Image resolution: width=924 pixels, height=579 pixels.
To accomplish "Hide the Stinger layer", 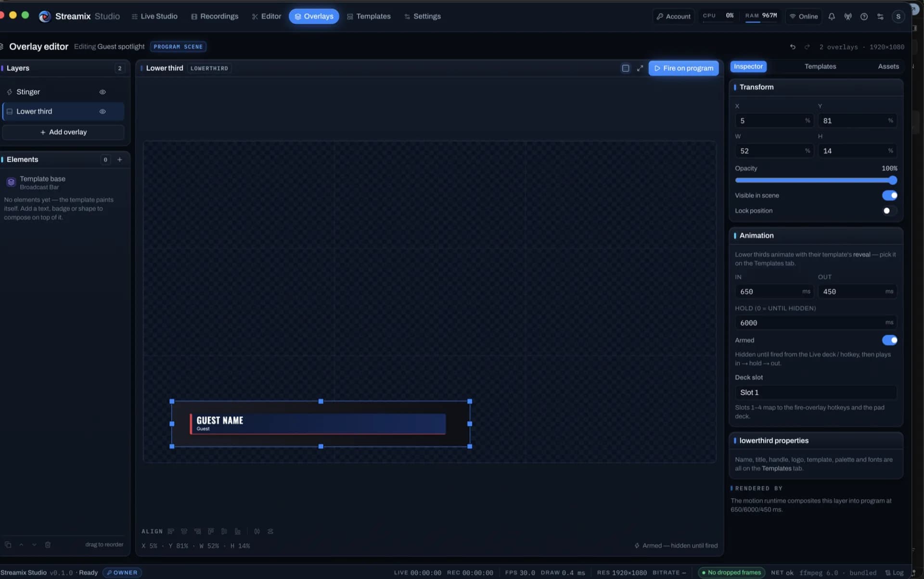I will 103,92.
